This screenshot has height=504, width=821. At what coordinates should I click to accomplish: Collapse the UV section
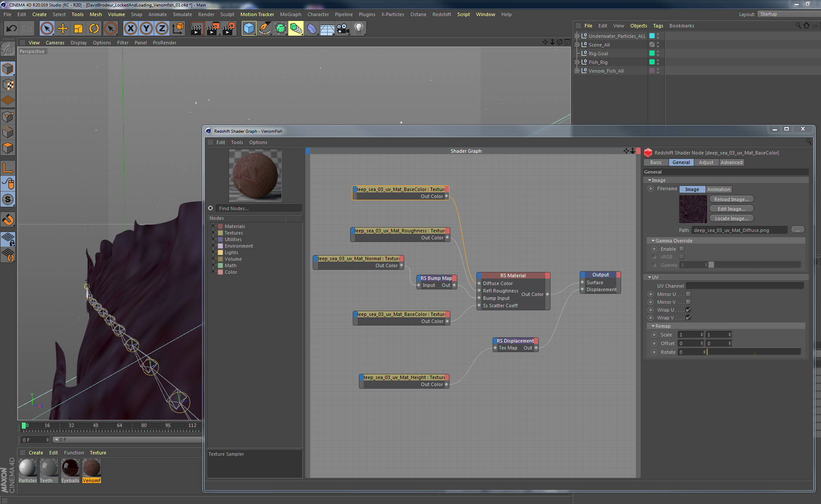pos(650,277)
